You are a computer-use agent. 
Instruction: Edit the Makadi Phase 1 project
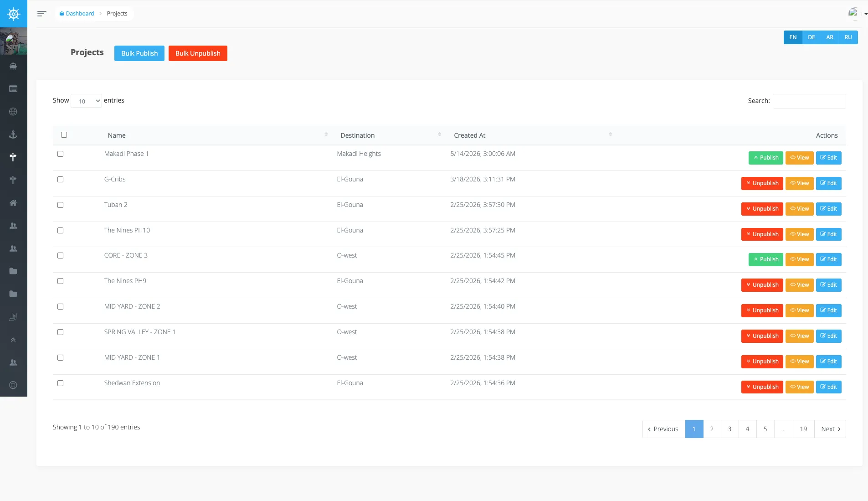click(828, 158)
